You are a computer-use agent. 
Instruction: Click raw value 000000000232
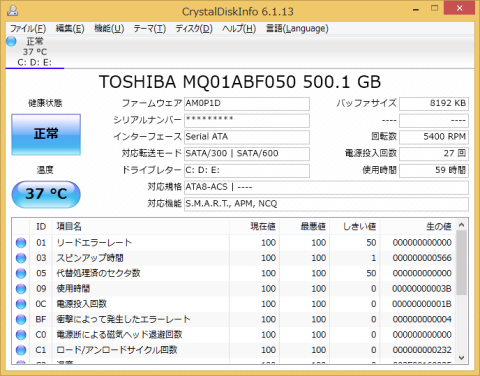422,350
